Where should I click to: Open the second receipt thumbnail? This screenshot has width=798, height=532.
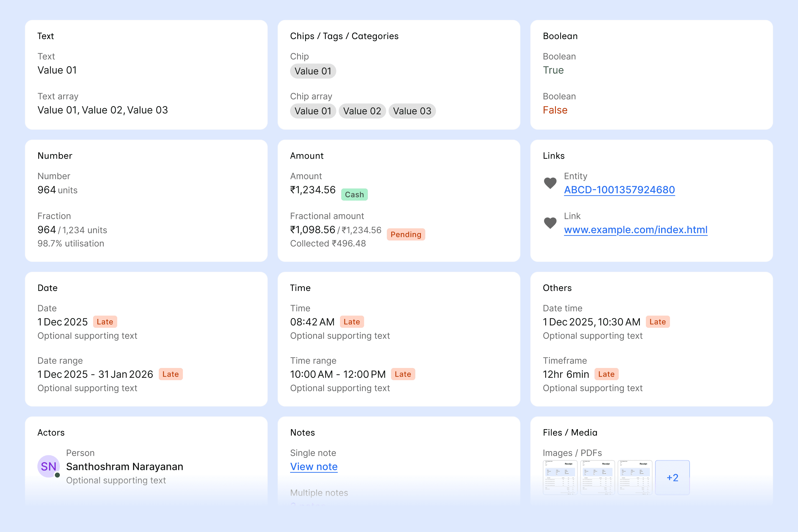[597, 477]
